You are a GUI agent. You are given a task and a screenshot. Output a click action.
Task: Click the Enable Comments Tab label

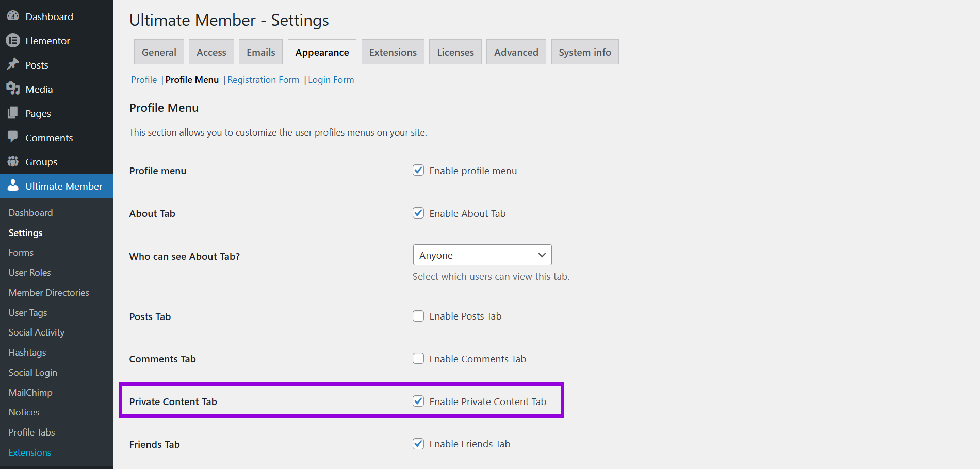click(478, 359)
